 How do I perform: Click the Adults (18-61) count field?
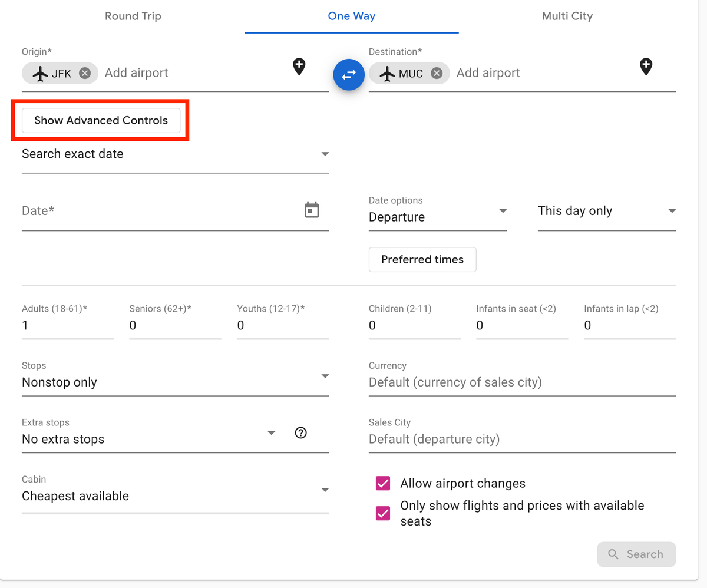67,326
